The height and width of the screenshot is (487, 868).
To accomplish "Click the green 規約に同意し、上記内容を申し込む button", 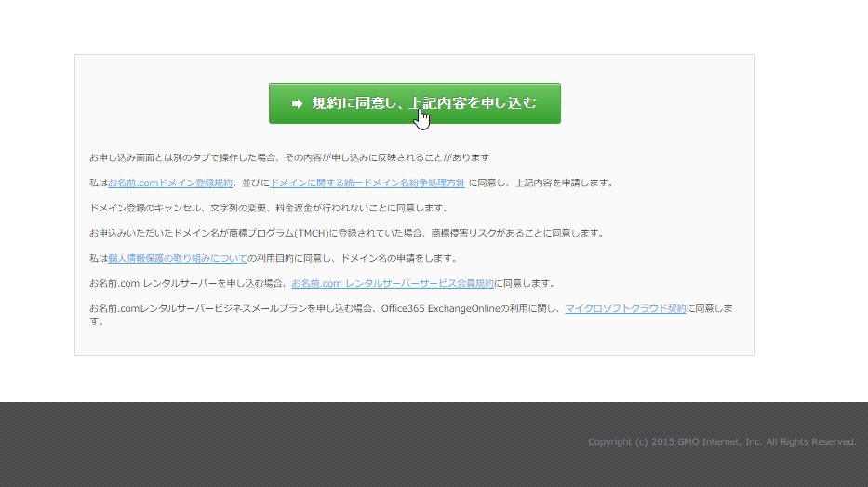I will point(415,103).
